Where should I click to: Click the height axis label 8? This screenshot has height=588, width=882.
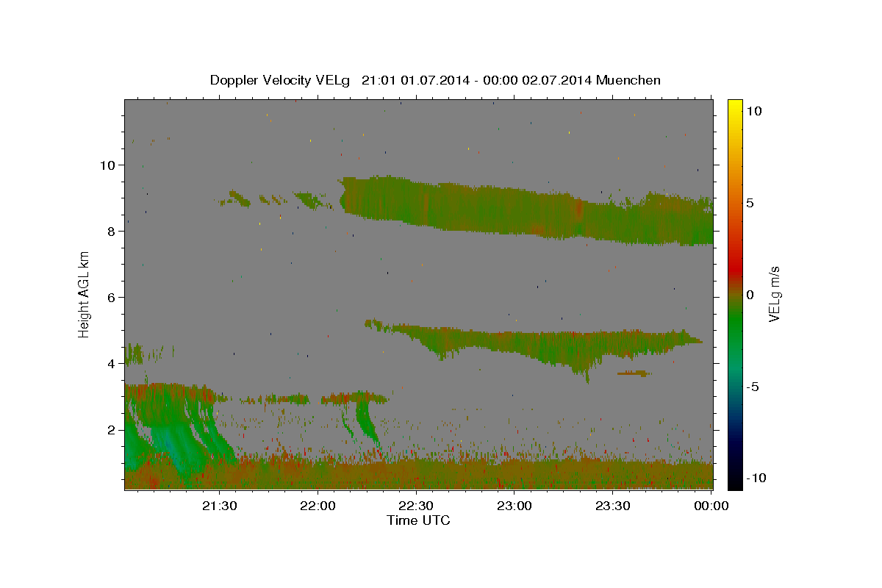tap(110, 232)
